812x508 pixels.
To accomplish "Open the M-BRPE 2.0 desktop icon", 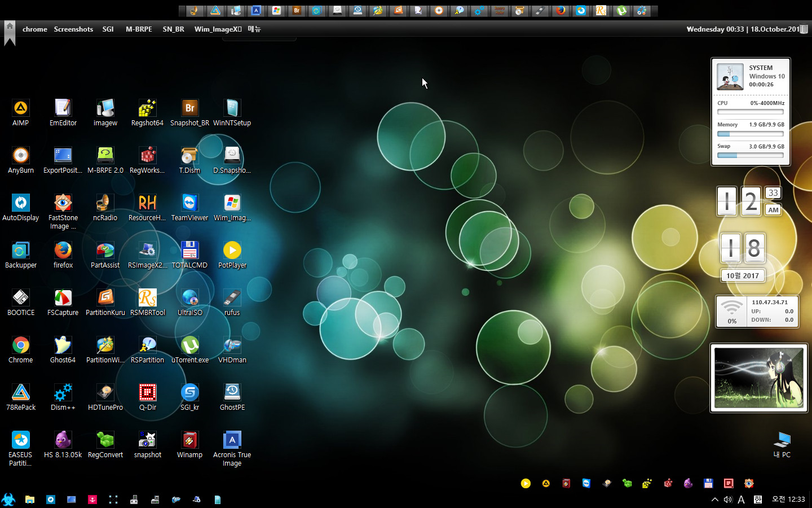I will [x=105, y=160].
